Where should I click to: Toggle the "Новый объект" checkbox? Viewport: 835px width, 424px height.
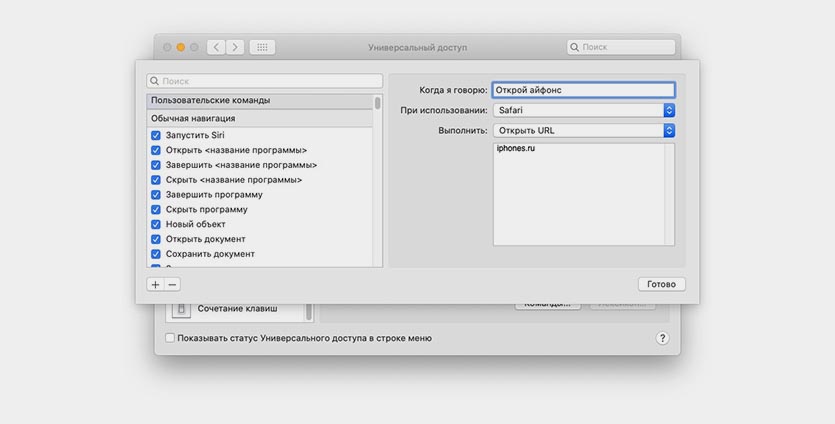pos(156,225)
